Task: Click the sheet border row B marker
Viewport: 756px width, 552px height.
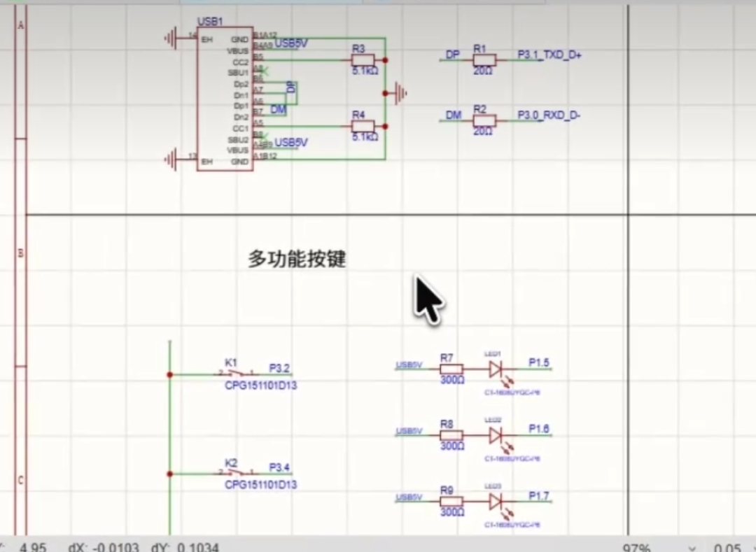Action: point(21,253)
